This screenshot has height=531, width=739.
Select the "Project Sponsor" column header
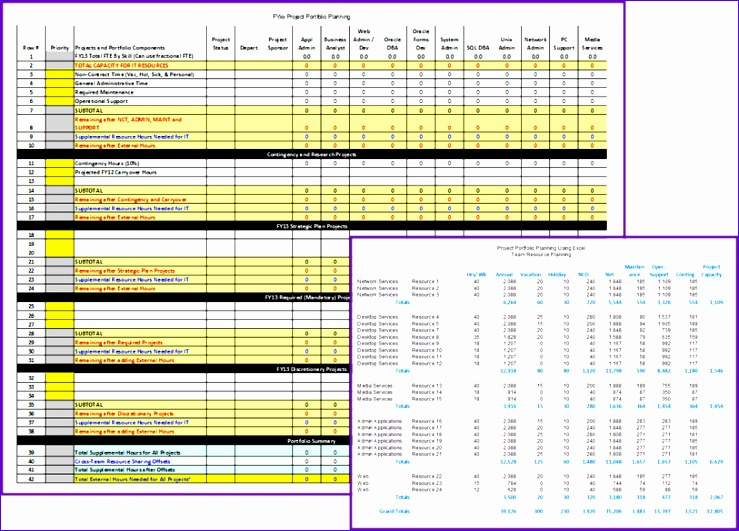pyautogui.click(x=278, y=43)
